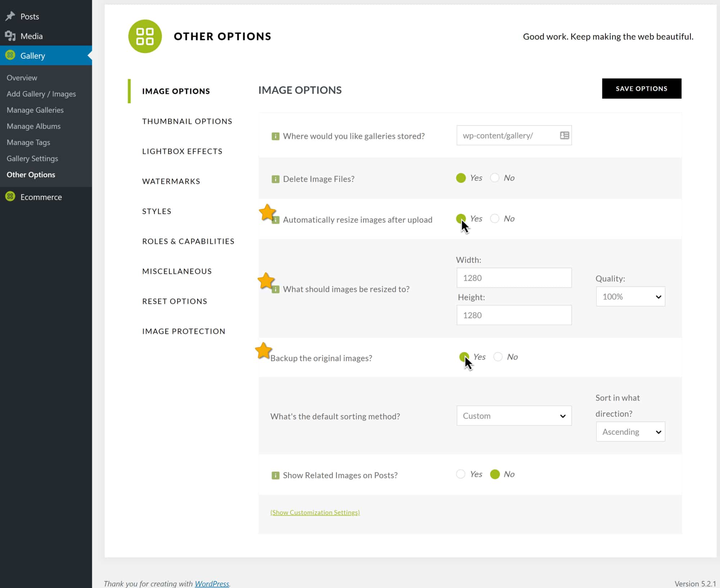Select Yes for Delete Image Files
This screenshot has height=588, width=720.
pyautogui.click(x=461, y=178)
